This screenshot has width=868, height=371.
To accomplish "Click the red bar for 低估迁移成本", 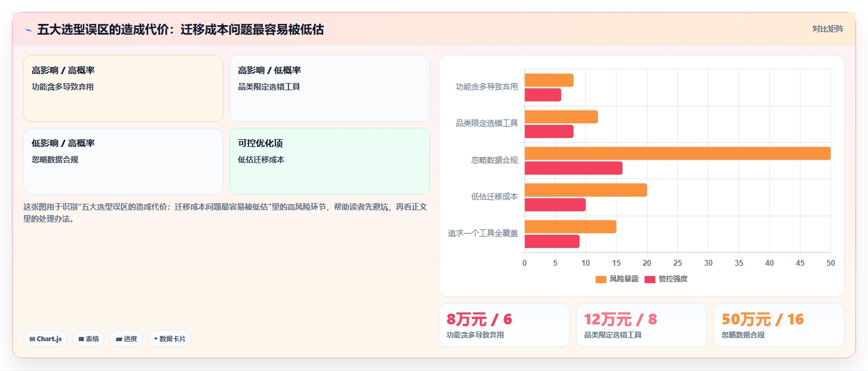I will (x=555, y=205).
